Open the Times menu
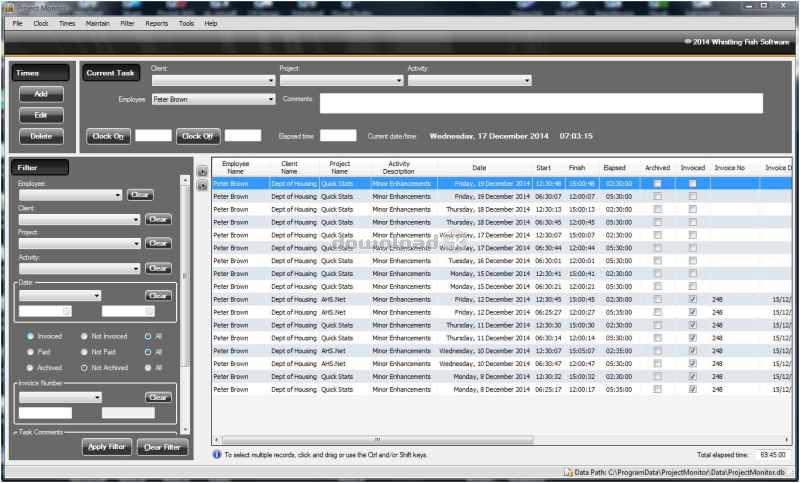800x483 pixels. tap(67, 23)
